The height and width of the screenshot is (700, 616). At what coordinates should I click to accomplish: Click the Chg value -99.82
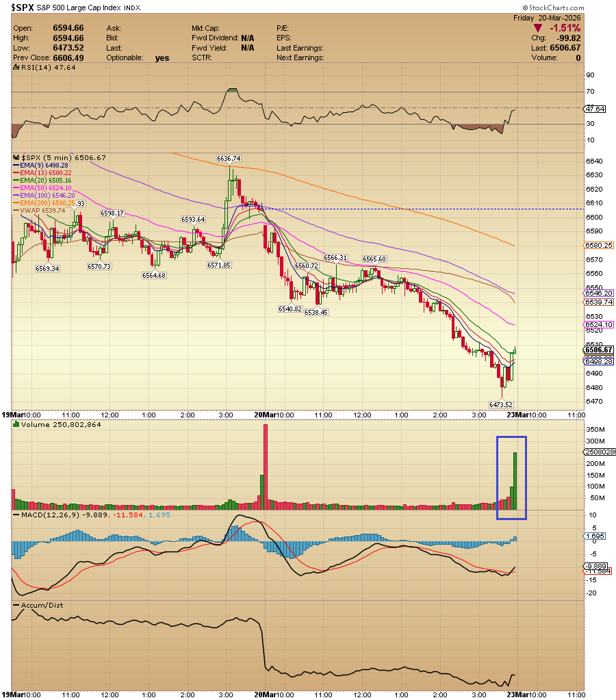568,38
